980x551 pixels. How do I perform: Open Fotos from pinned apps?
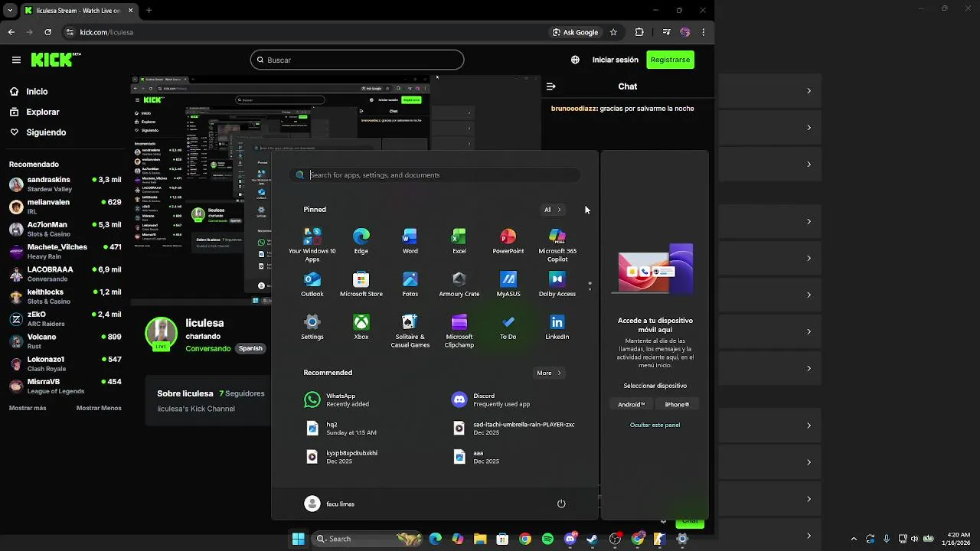pos(410,284)
